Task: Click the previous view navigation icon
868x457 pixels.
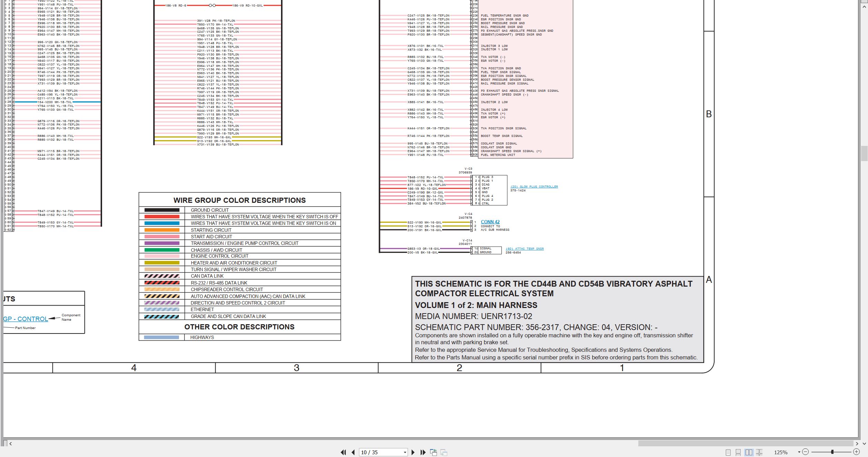Action: pyautogui.click(x=433, y=452)
